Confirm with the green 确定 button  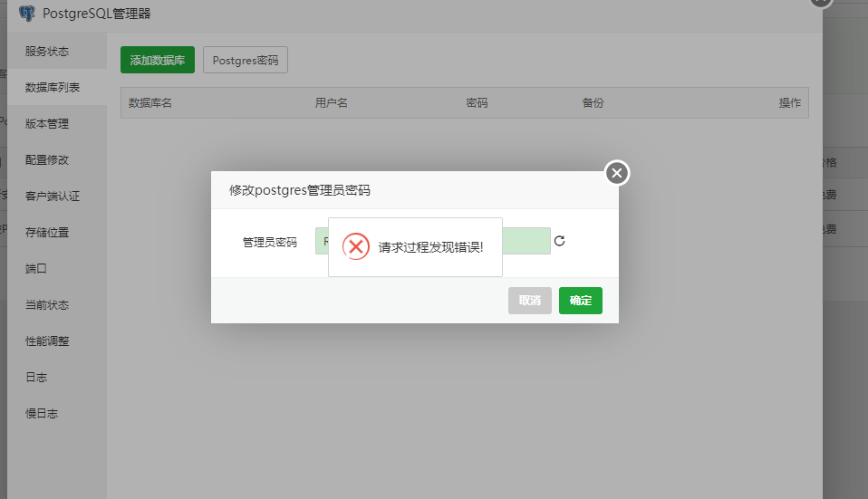click(580, 301)
